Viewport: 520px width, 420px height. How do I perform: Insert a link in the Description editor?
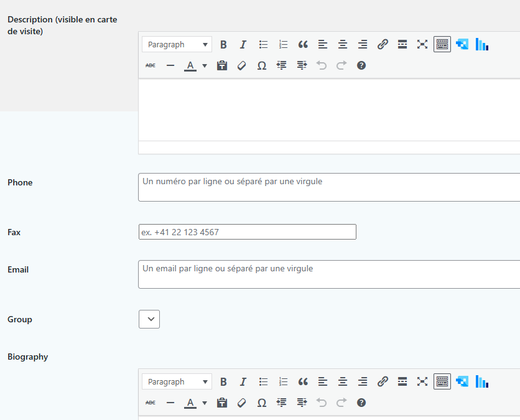point(383,44)
